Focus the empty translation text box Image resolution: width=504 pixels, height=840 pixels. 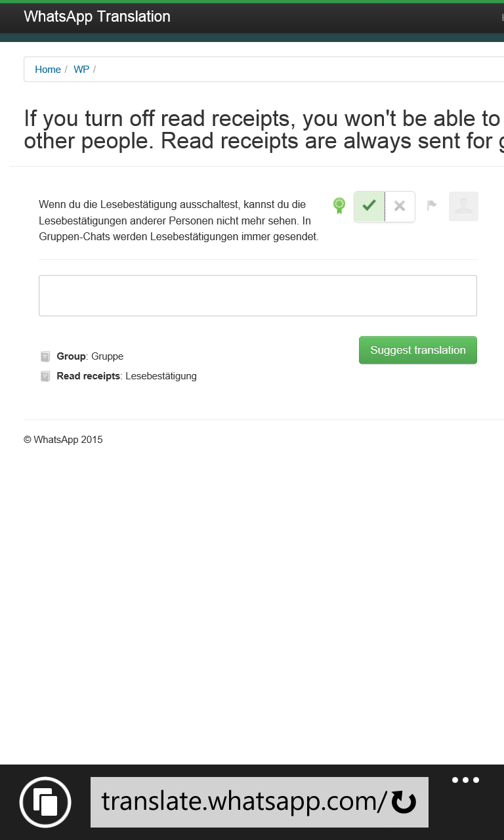(x=258, y=296)
